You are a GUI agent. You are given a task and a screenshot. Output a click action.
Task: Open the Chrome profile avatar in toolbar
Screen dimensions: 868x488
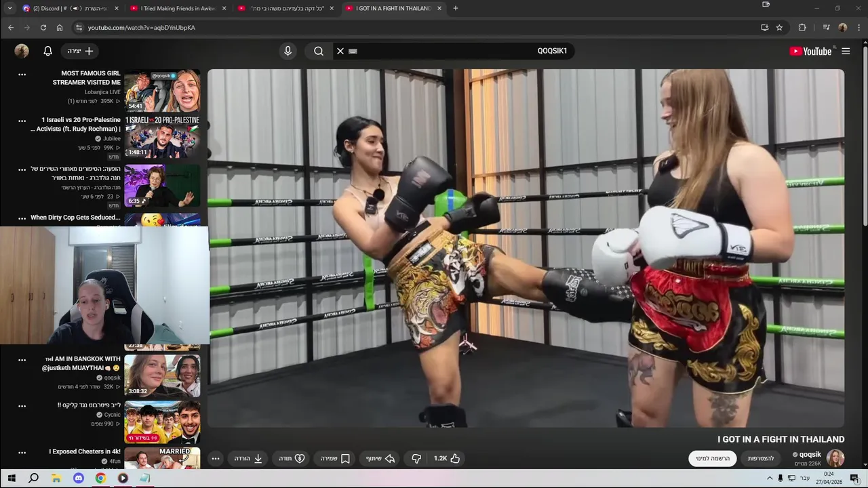(843, 27)
